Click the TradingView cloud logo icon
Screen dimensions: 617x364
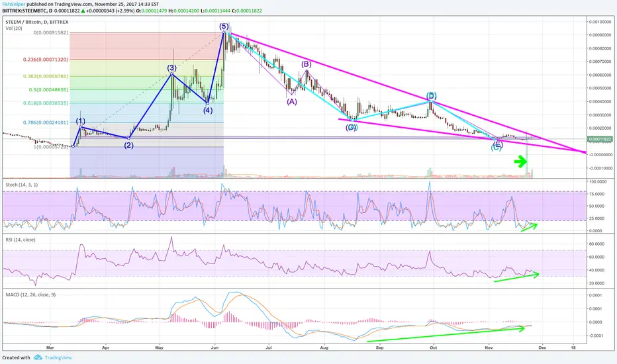(x=38, y=357)
